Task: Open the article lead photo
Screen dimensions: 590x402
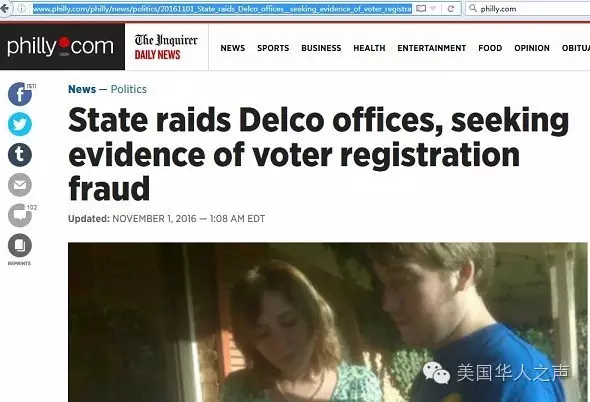Action: coord(328,322)
